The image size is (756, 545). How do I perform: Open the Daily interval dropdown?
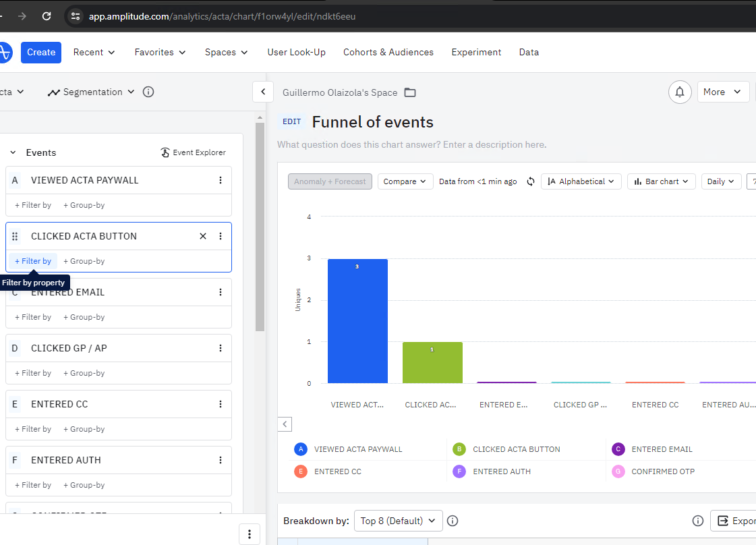(721, 181)
